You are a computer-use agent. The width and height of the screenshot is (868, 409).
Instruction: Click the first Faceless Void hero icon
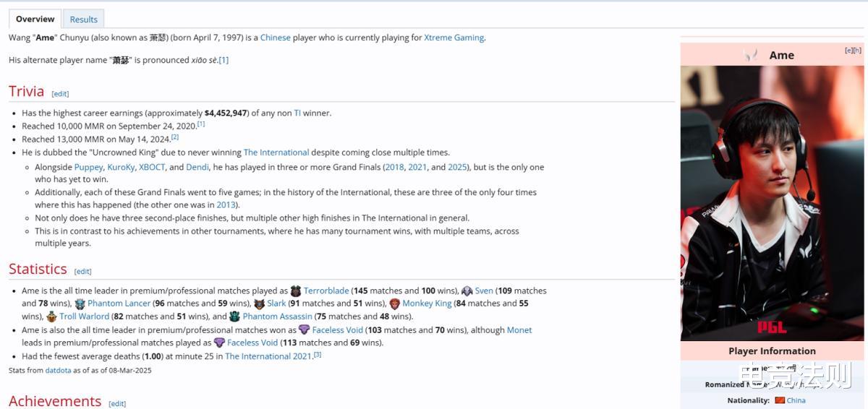coord(305,330)
